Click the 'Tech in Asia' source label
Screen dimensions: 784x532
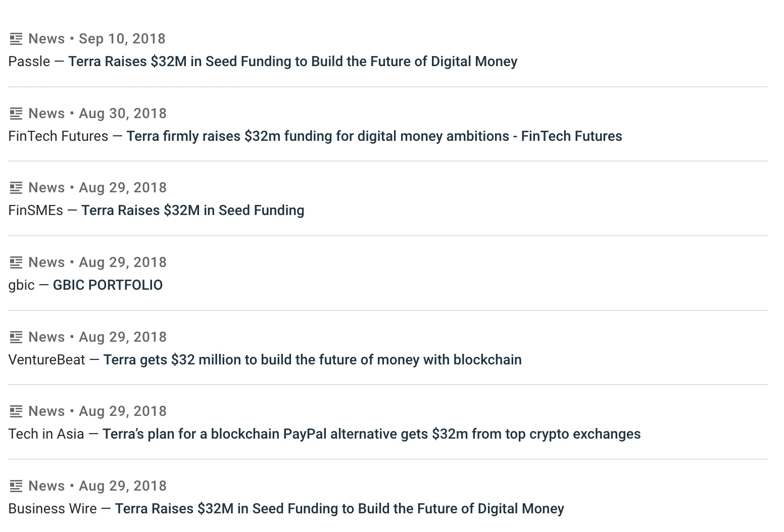coord(46,434)
